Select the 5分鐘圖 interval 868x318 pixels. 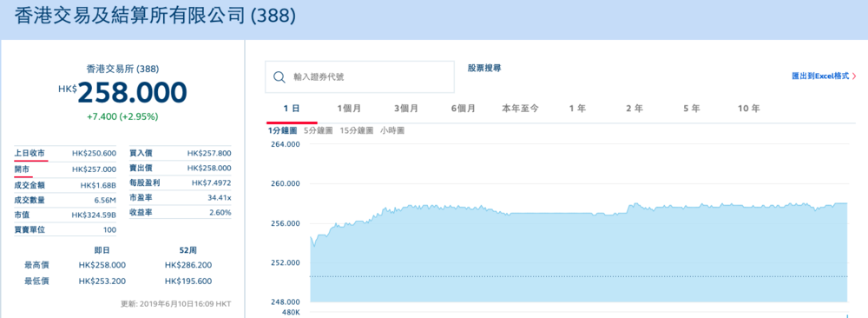tap(319, 130)
